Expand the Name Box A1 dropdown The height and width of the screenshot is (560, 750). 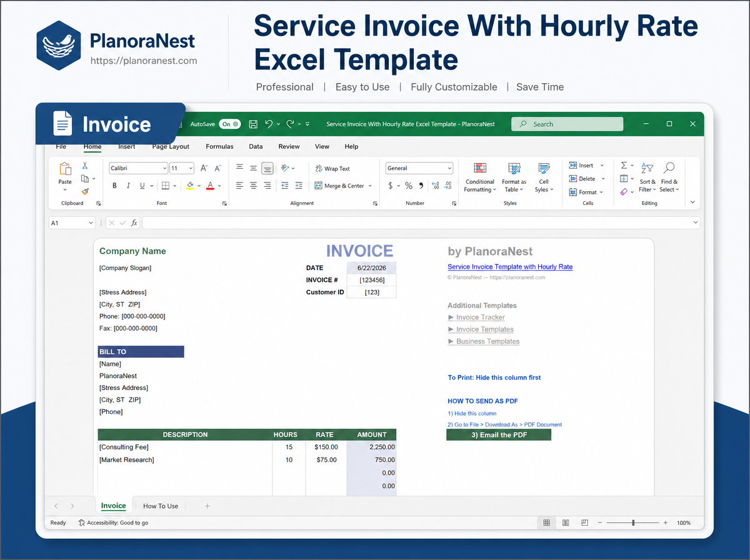(91, 222)
